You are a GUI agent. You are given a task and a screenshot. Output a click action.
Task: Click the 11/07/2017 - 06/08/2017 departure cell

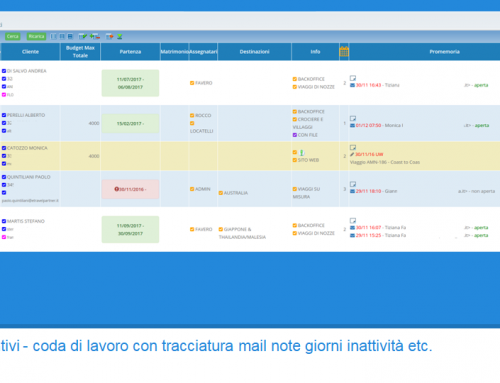[x=130, y=83]
